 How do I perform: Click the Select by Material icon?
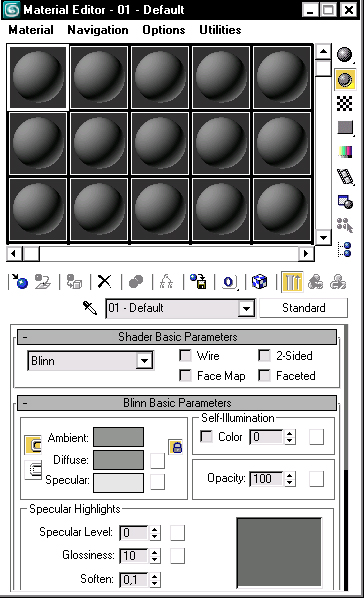(x=345, y=225)
